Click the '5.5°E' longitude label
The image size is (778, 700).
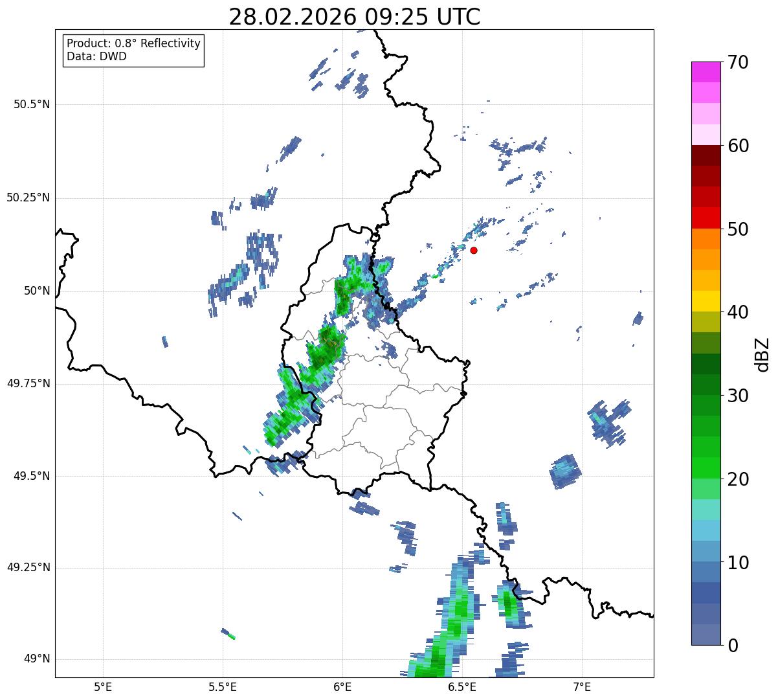(x=223, y=686)
